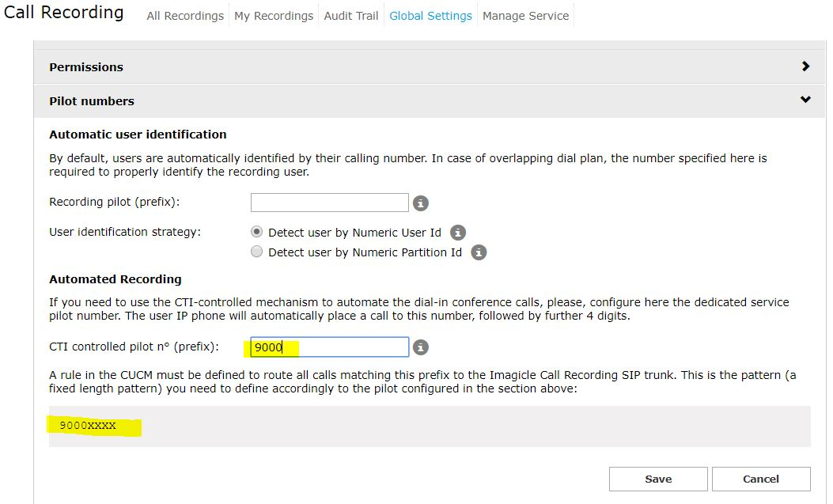833x504 pixels.
Task: Click the highlighted 9000XXXX pattern text
Action: (88, 426)
